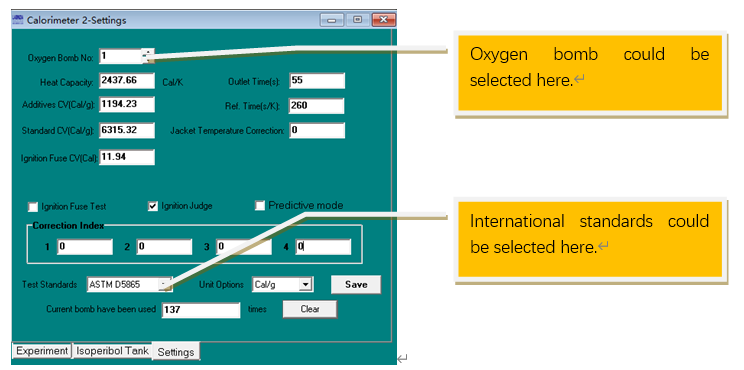The image size is (744, 370).
Task: Uncheck the Ignition Judge checkbox
Action: (153, 206)
